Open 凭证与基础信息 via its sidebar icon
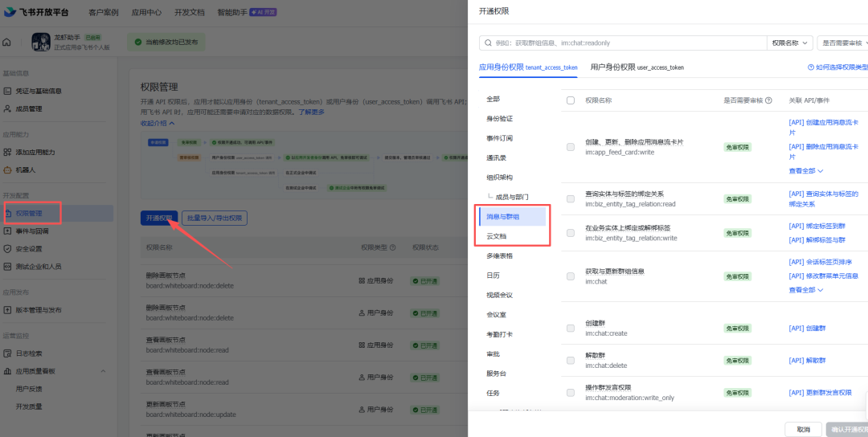868x437 pixels. pyautogui.click(x=8, y=91)
